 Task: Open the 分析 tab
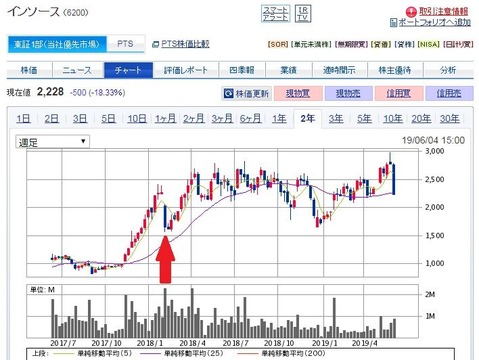pyautogui.click(x=448, y=70)
